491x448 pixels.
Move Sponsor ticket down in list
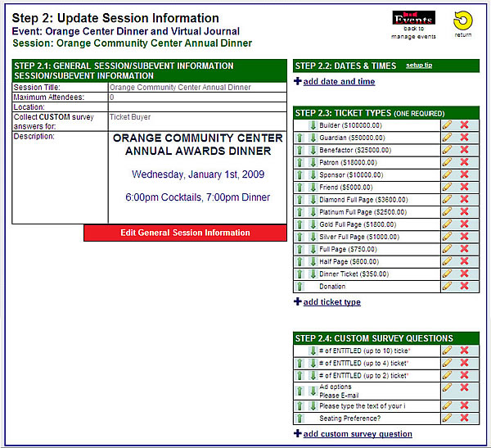312,175
